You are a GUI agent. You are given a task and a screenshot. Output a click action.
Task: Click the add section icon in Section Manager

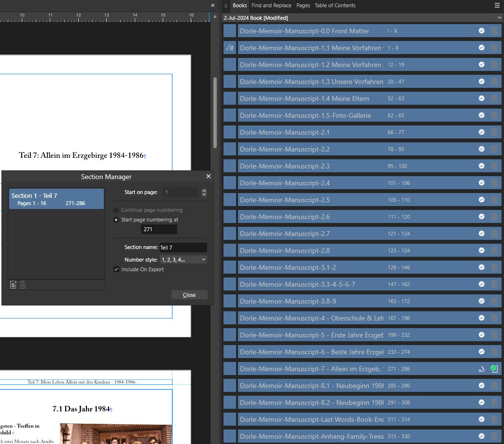coord(13,285)
